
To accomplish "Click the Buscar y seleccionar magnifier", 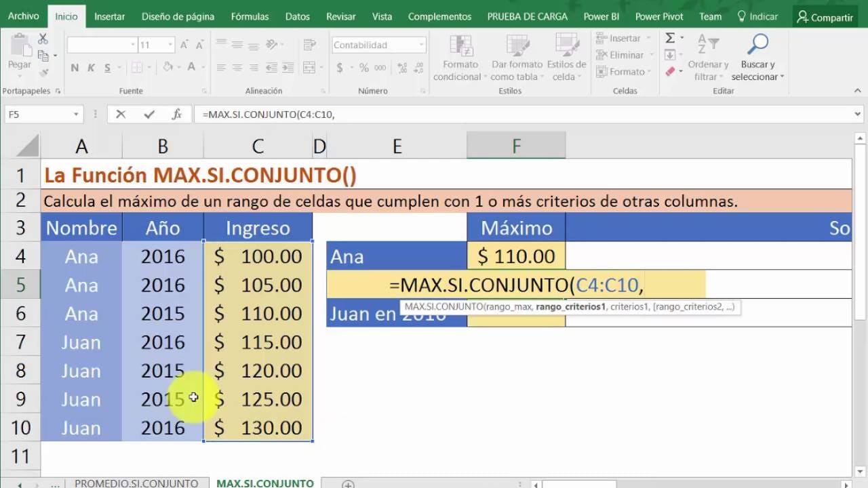I will 757,45.
